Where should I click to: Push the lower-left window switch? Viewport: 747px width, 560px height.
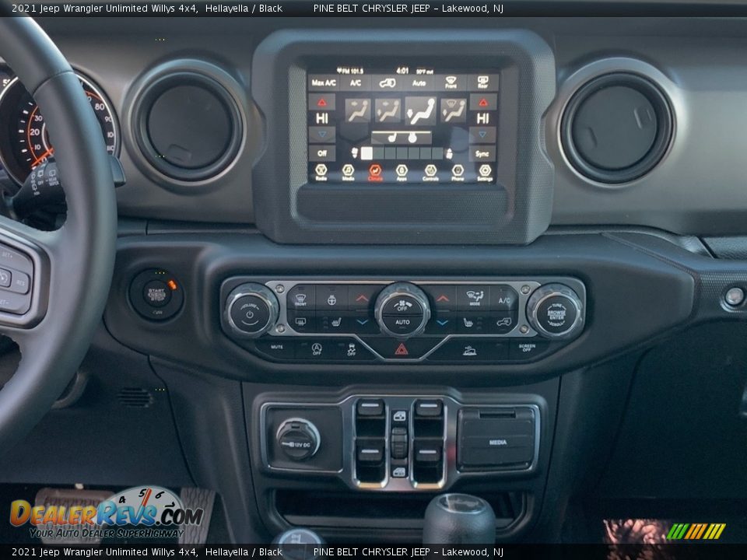coord(370,452)
